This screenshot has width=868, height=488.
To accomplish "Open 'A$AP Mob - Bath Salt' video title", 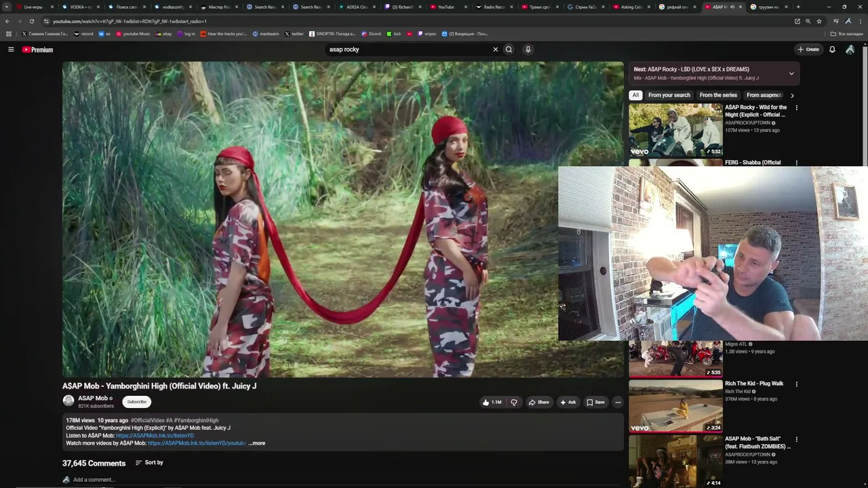I will [757, 443].
